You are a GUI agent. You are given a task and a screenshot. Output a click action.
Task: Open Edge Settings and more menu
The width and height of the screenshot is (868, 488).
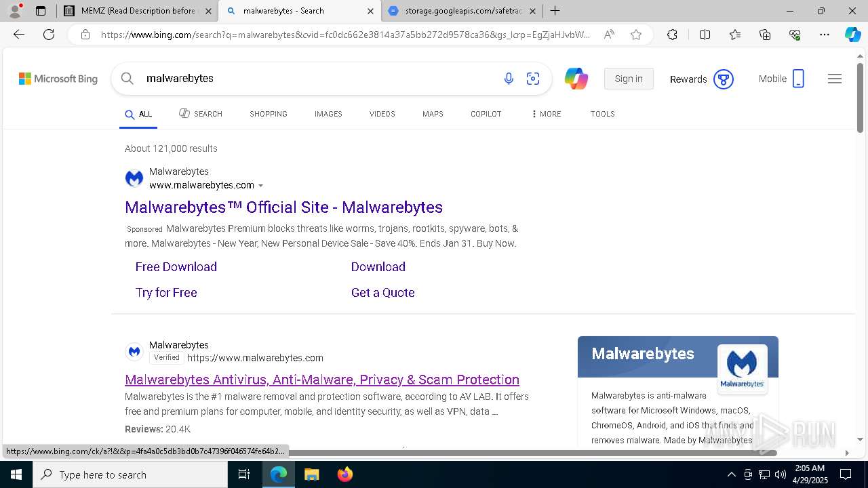tap(825, 35)
